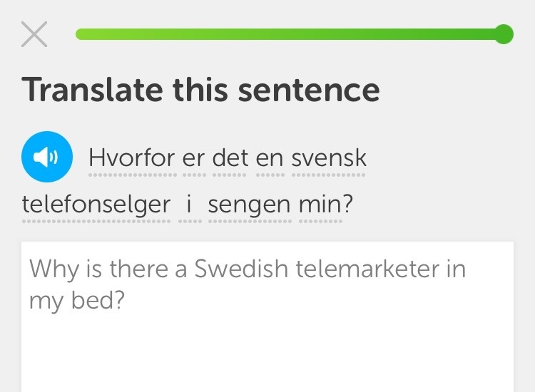Click the green lesson progress bar

click(294, 34)
